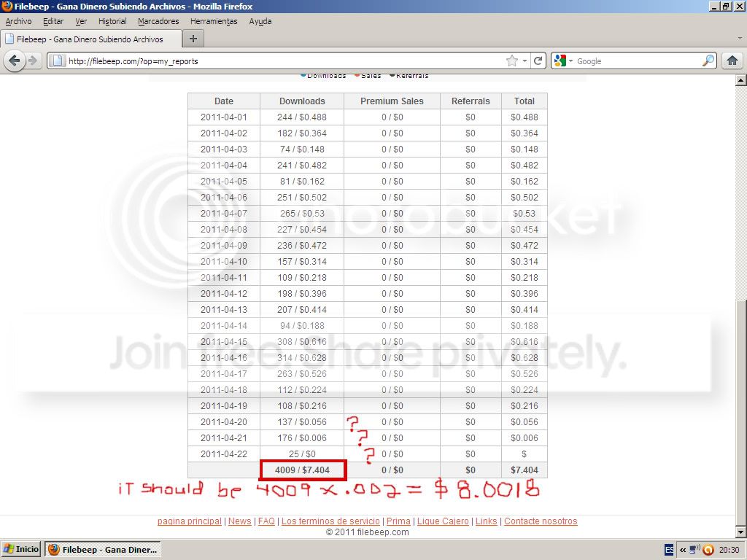
Task: Select the 176 / $0.006 downloads cell
Action: click(x=302, y=438)
